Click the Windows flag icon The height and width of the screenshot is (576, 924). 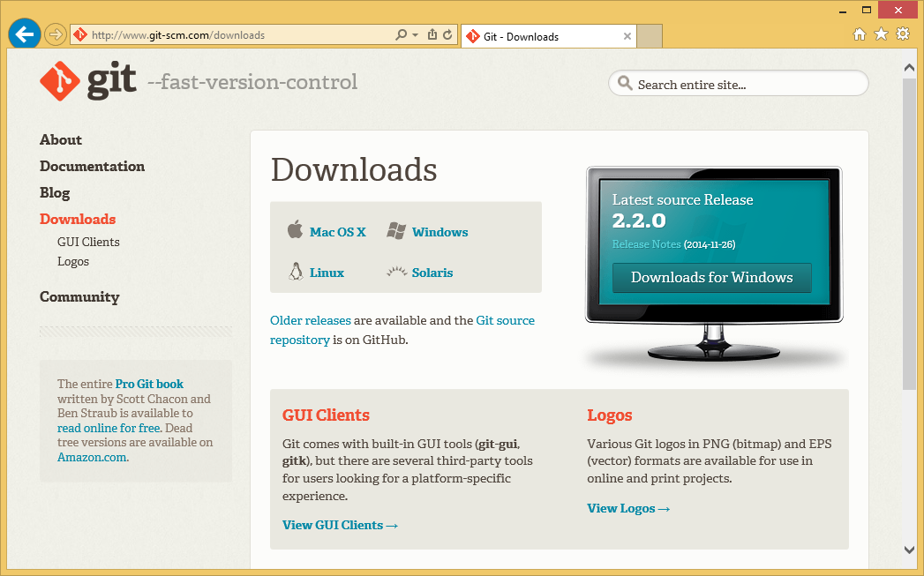396,231
